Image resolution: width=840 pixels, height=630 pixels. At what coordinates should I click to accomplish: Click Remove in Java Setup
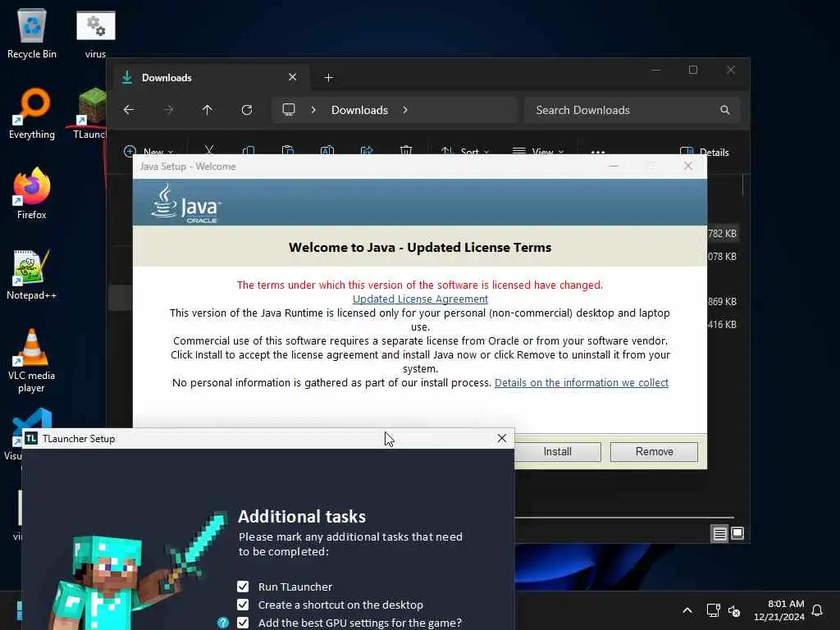(654, 452)
